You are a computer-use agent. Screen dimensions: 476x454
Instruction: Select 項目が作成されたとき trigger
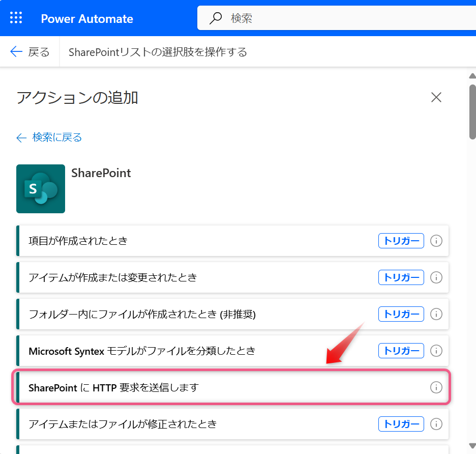tap(232, 241)
